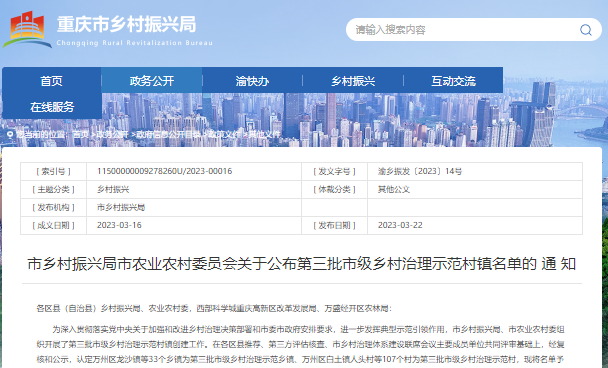Click the [ 体裁分类 ] label cell
The image size is (608, 368).
(x=335, y=189)
